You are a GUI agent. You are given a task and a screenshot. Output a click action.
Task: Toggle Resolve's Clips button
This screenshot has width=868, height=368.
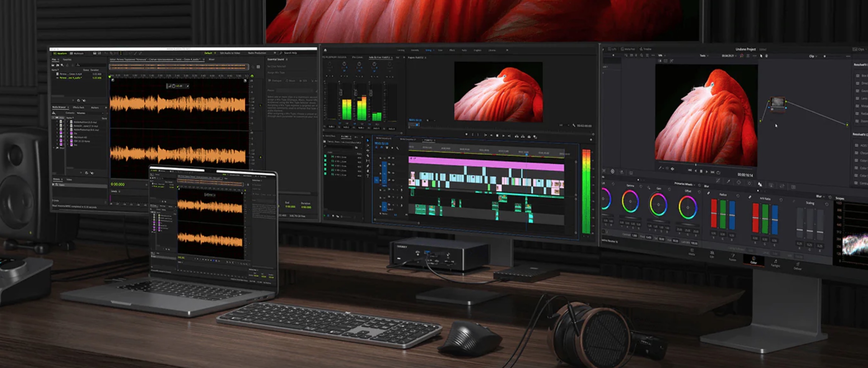(x=859, y=50)
